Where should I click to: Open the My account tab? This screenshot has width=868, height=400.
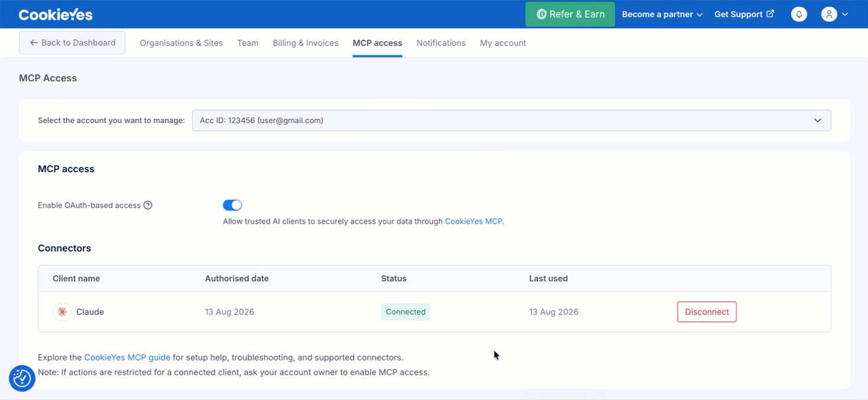coord(503,43)
